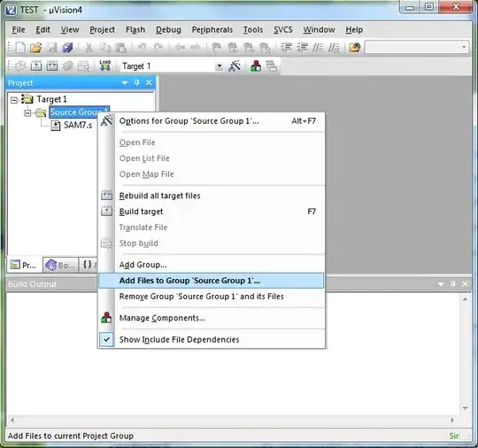Click the Unindent selection icon

pyautogui.click(x=302, y=48)
